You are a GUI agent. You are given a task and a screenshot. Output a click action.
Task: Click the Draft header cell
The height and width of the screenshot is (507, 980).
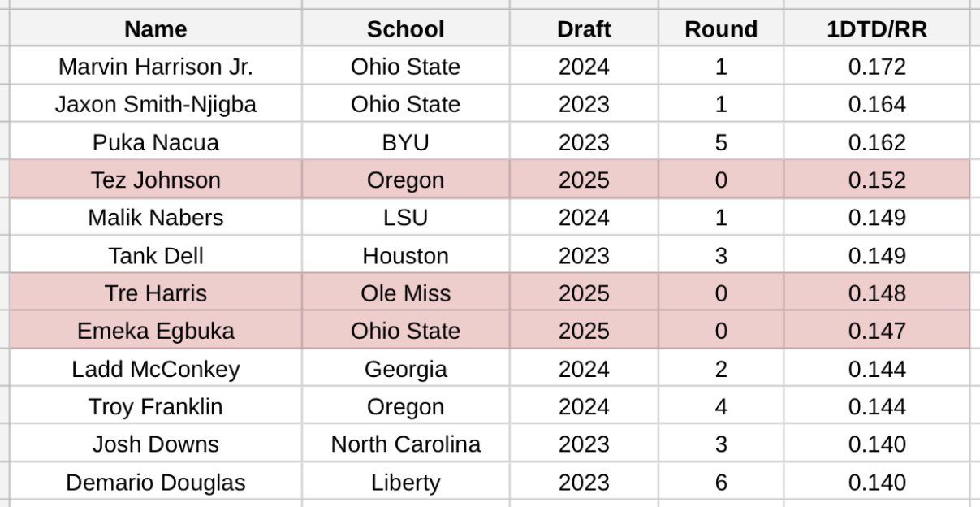tap(584, 28)
